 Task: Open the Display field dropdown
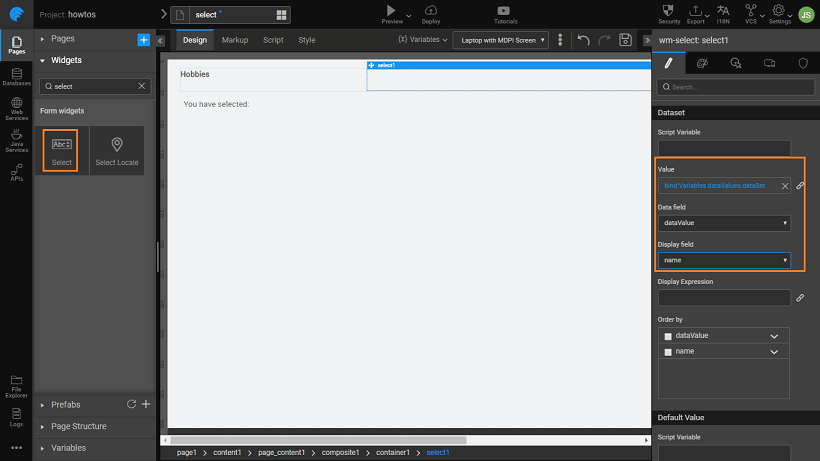click(724, 260)
